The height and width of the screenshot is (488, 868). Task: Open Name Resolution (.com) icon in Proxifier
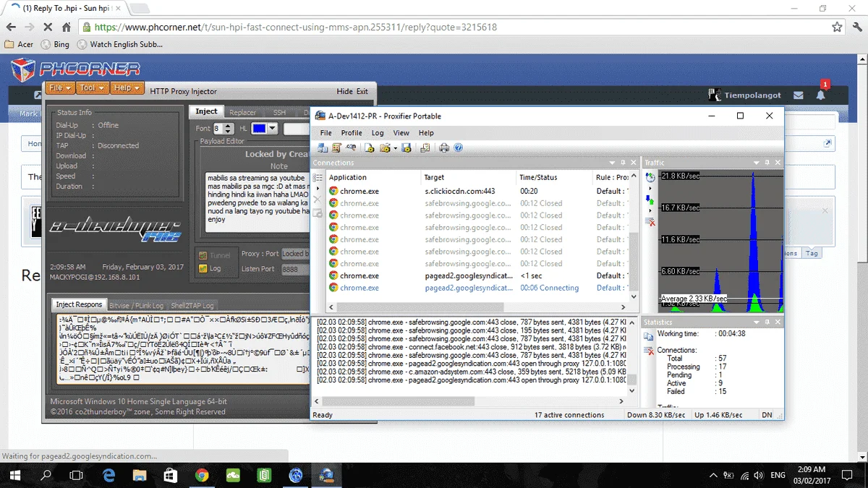point(351,148)
